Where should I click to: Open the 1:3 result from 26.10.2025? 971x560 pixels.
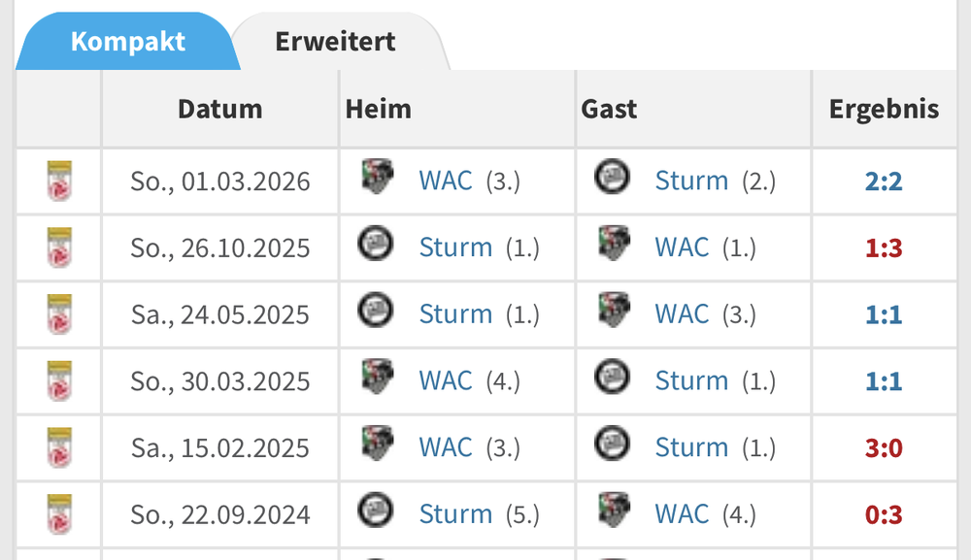884,248
